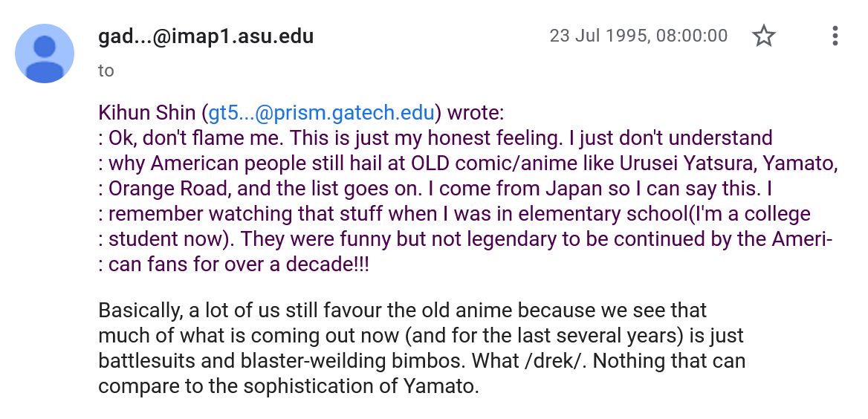868x419 pixels.
Task: Click the text "battlesuits and blaster-weilding bimbos"
Action: point(282,361)
